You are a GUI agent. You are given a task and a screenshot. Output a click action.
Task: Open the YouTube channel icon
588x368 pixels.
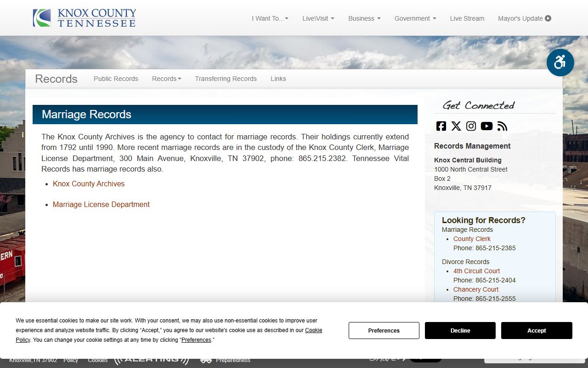(x=486, y=126)
